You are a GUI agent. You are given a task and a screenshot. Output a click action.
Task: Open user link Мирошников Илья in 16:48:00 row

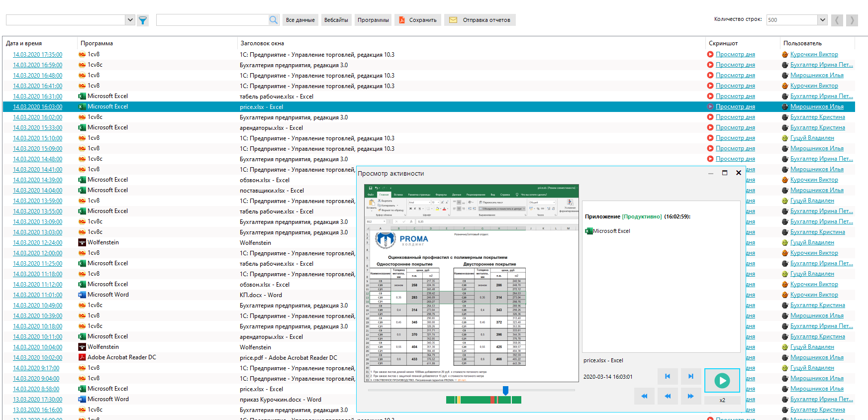pos(817,75)
